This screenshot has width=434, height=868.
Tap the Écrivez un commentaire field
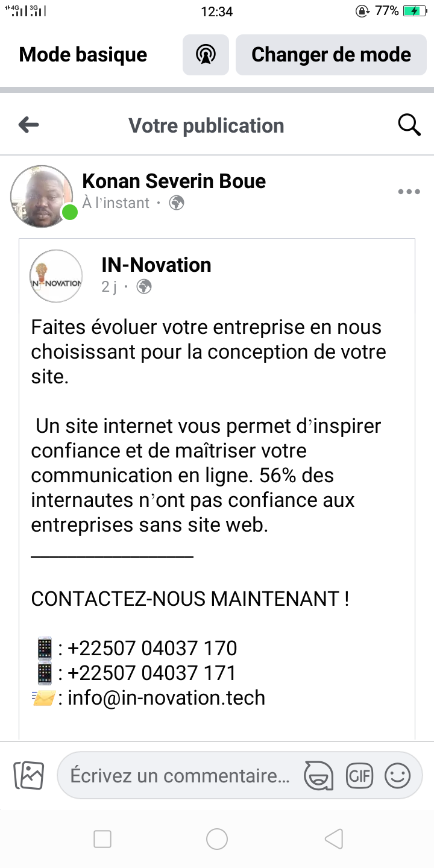pyautogui.click(x=180, y=775)
